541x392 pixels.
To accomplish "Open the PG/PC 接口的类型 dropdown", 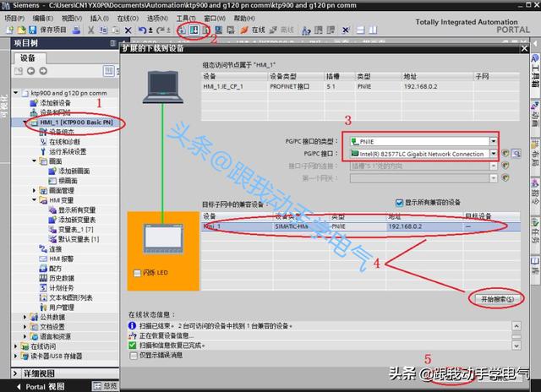I will pyautogui.click(x=494, y=141).
